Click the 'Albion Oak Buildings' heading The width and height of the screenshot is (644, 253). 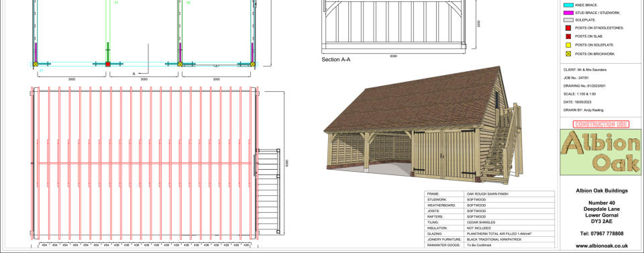pos(602,191)
